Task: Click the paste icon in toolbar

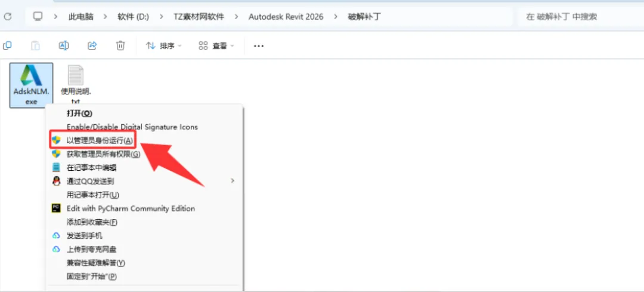Action: [x=35, y=45]
